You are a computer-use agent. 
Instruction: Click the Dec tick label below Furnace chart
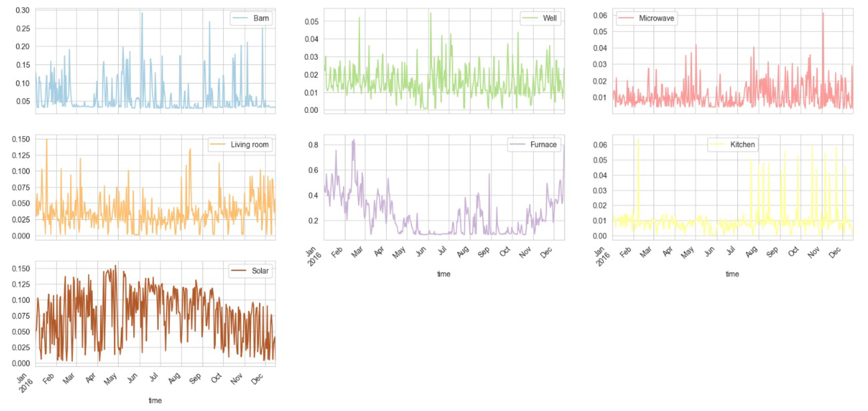click(546, 252)
